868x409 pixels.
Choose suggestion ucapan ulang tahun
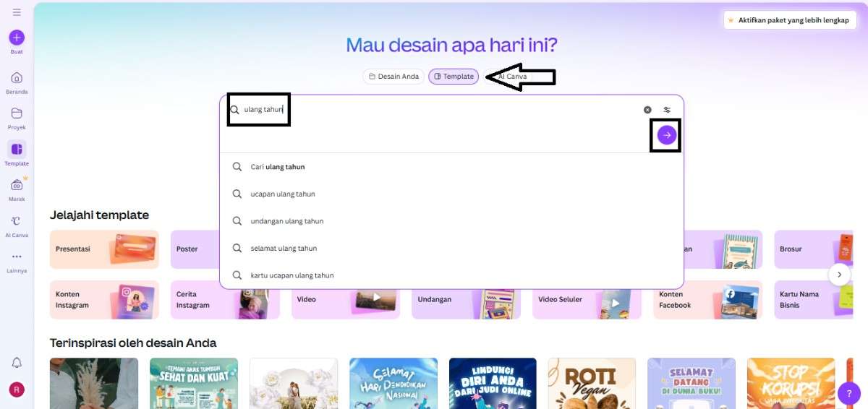pos(451,194)
